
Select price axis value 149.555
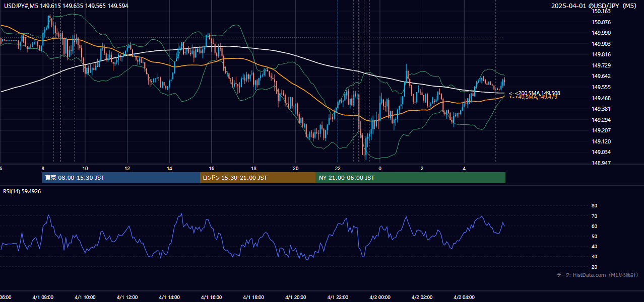[601, 87]
